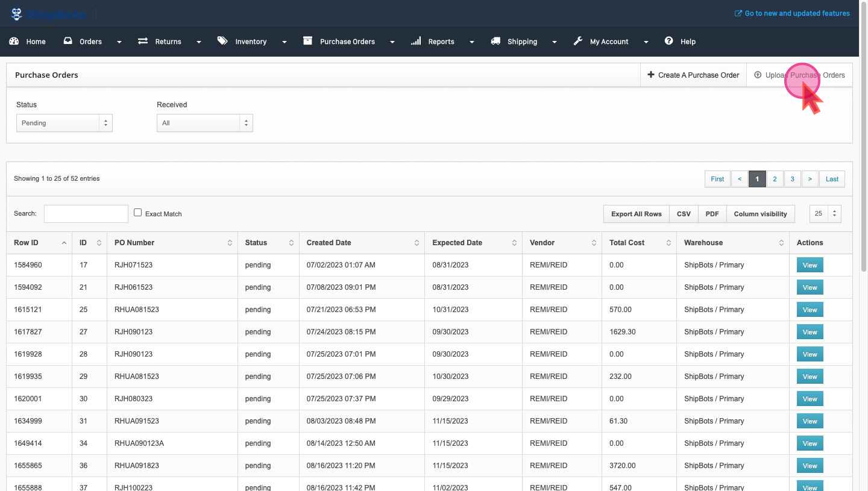The image size is (868, 491).
Task: Sort by Total Cost column arrows
Action: point(668,243)
